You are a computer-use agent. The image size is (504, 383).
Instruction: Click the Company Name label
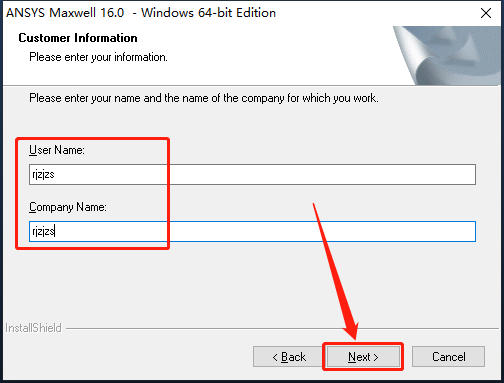(x=68, y=207)
